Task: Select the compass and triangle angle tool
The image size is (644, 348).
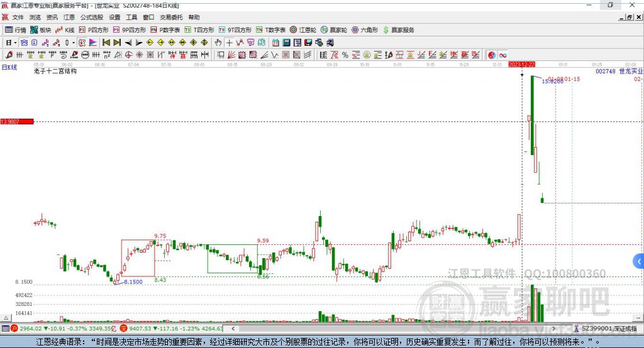Action: coord(118,55)
